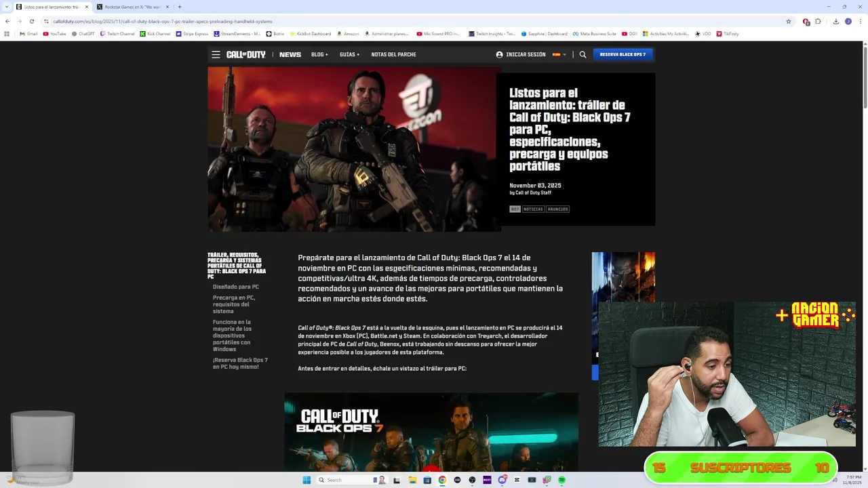The height and width of the screenshot is (488, 868).
Task: Open the KickBot Dashboard bookmark
Action: pyautogui.click(x=310, y=33)
